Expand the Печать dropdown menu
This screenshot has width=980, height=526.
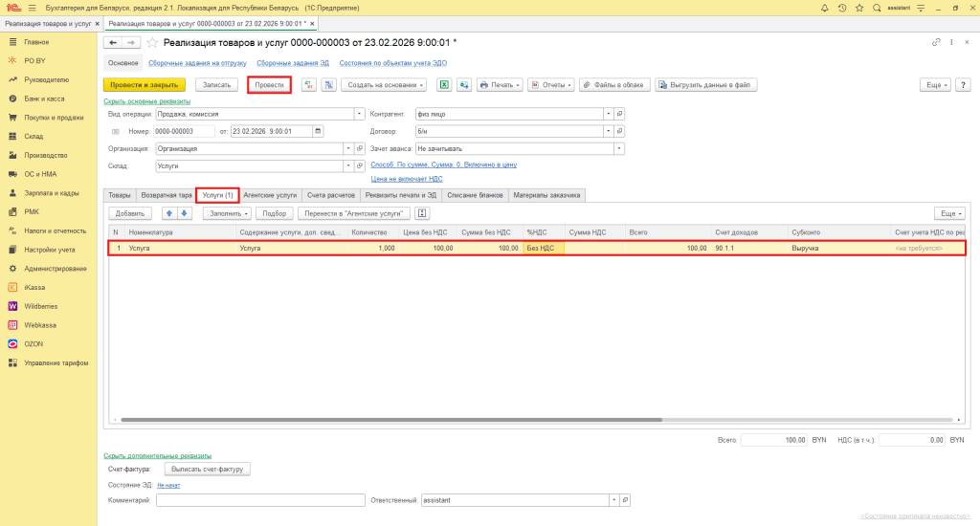pyautogui.click(x=500, y=84)
